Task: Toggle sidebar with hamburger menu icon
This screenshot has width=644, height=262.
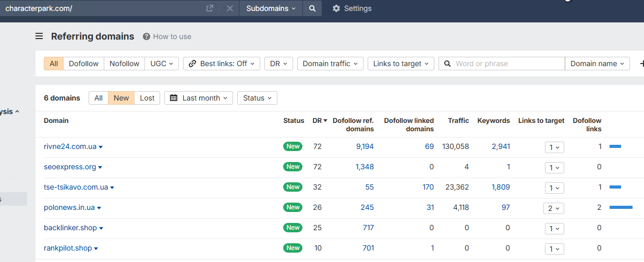Action: 39,36
